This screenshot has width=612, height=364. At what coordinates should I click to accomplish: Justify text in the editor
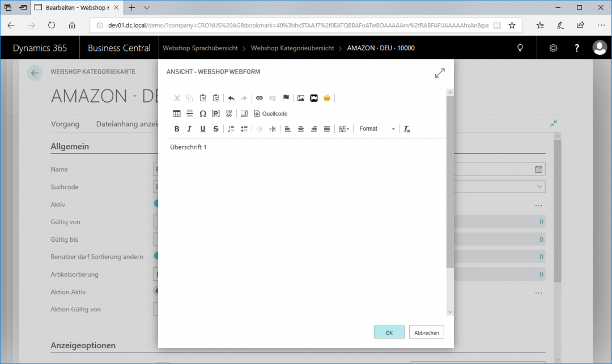click(x=327, y=129)
